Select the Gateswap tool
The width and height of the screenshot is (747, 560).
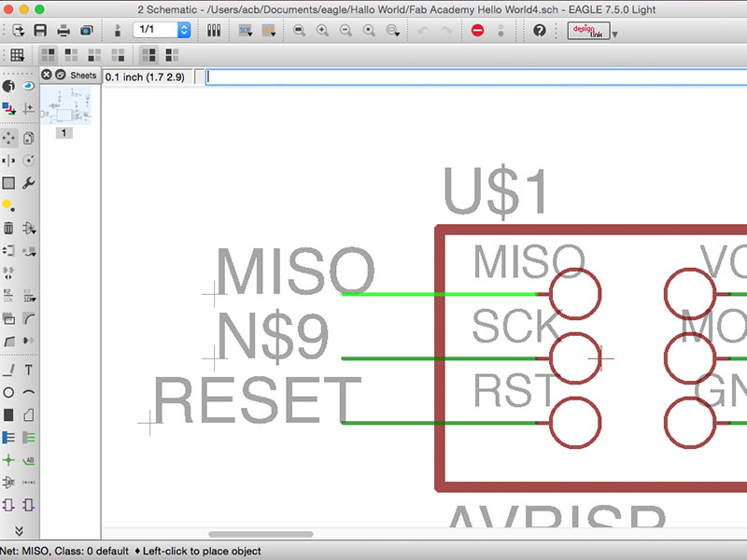8,273
